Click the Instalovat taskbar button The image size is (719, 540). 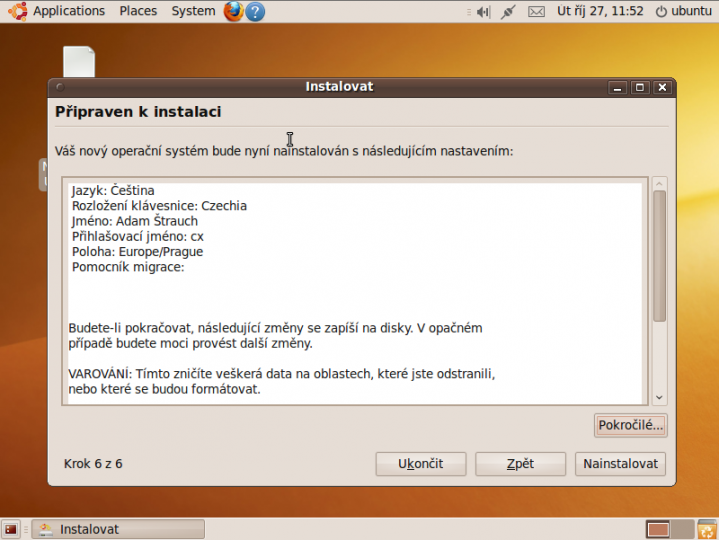[118, 529]
